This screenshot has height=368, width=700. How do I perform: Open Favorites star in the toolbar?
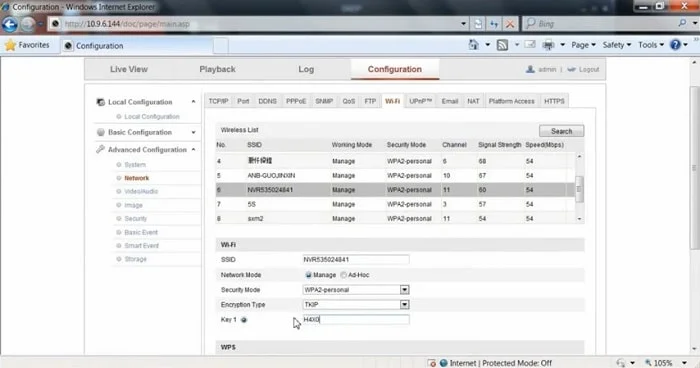tap(10, 45)
